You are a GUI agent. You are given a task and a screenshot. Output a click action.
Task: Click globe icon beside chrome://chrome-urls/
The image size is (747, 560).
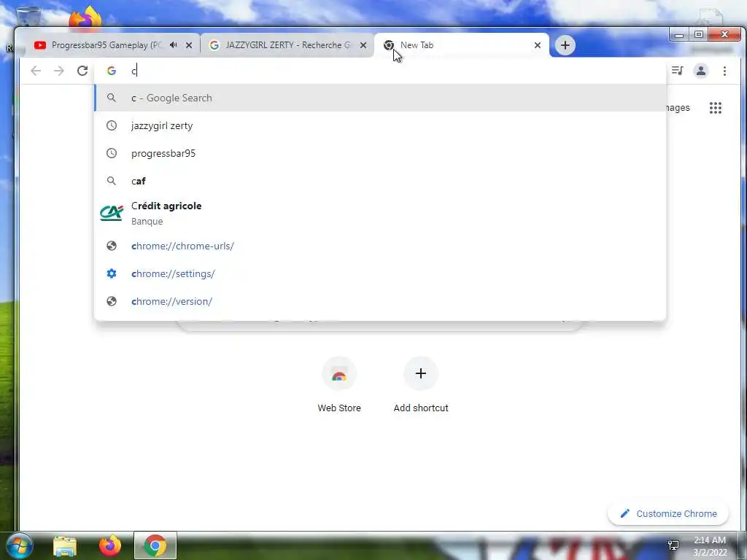pos(112,246)
